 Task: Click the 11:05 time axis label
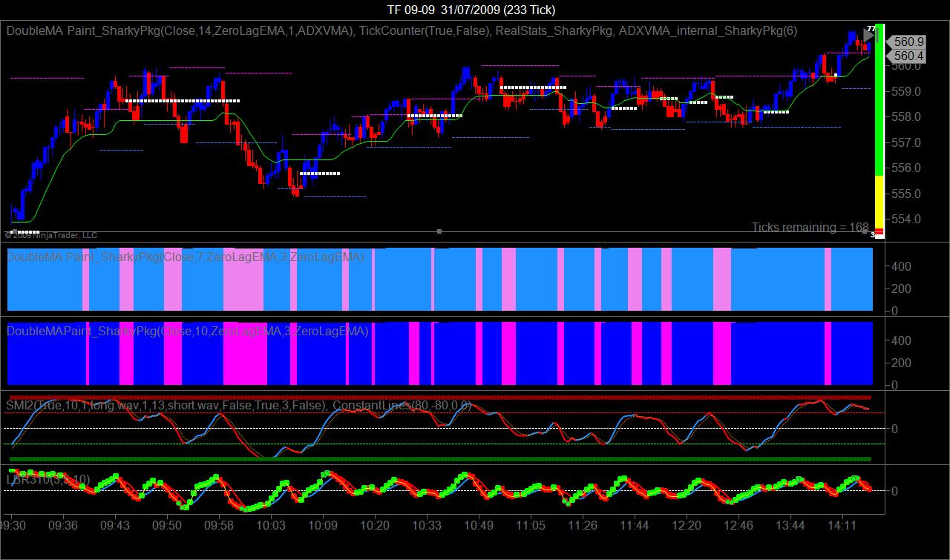point(530,525)
